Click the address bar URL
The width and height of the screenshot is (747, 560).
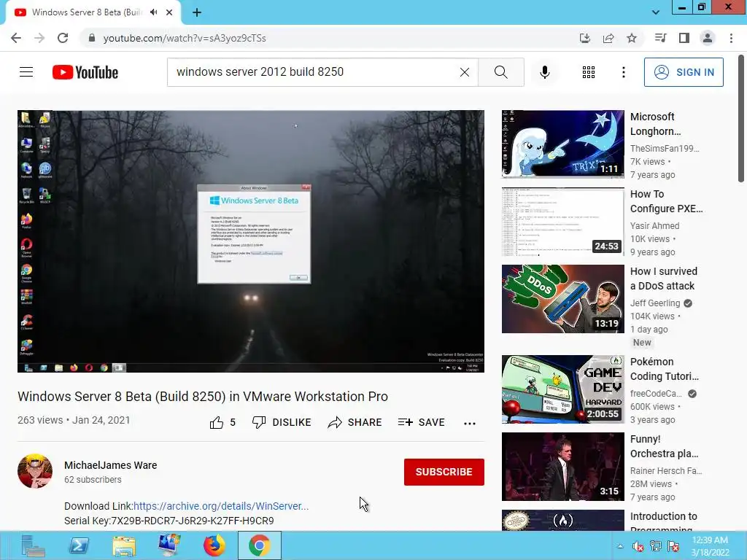point(185,38)
